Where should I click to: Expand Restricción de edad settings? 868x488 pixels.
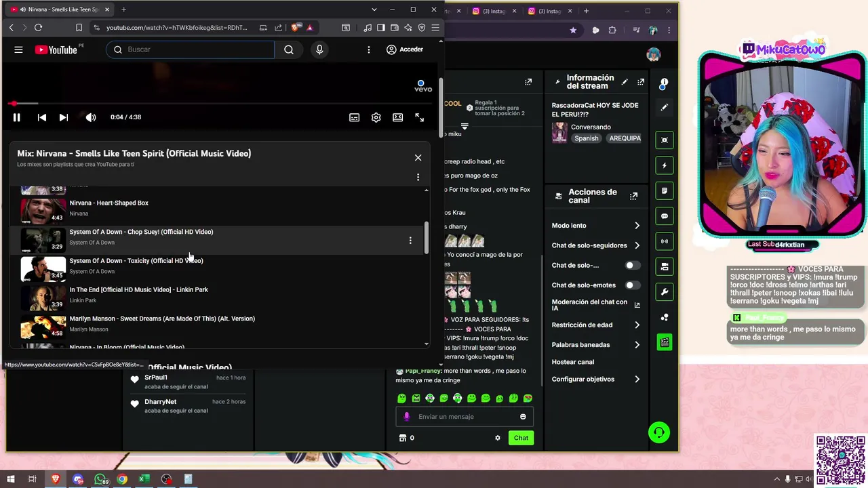[x=637, y=325]
